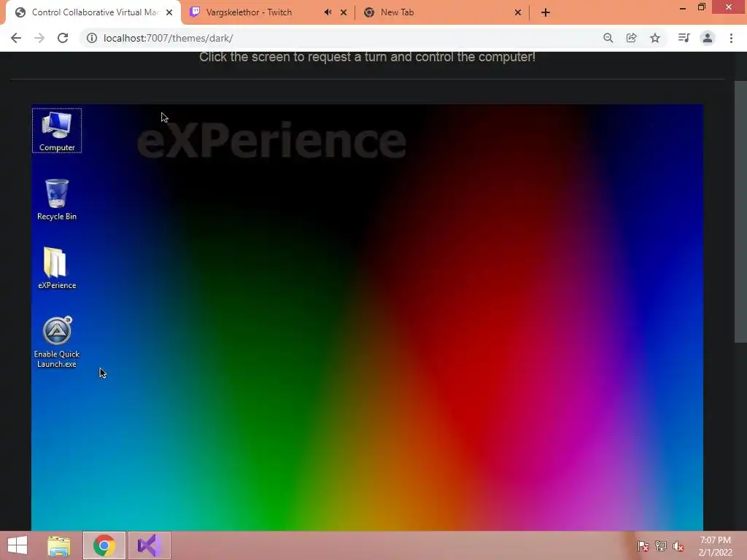This screenshot has height=560, width=747.
Task: Reload the current page
Action: (x=63, y=38)
